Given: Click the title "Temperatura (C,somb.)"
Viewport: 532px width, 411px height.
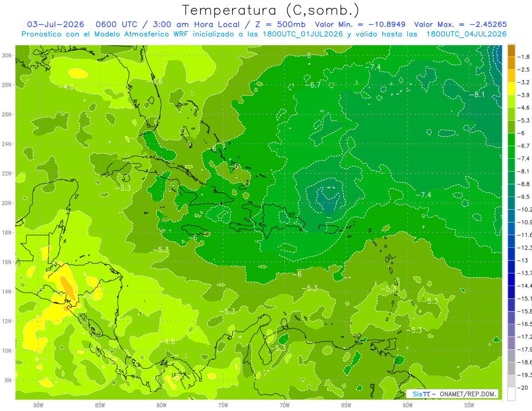Looking at the screenshot, I should tap(270, 11).
